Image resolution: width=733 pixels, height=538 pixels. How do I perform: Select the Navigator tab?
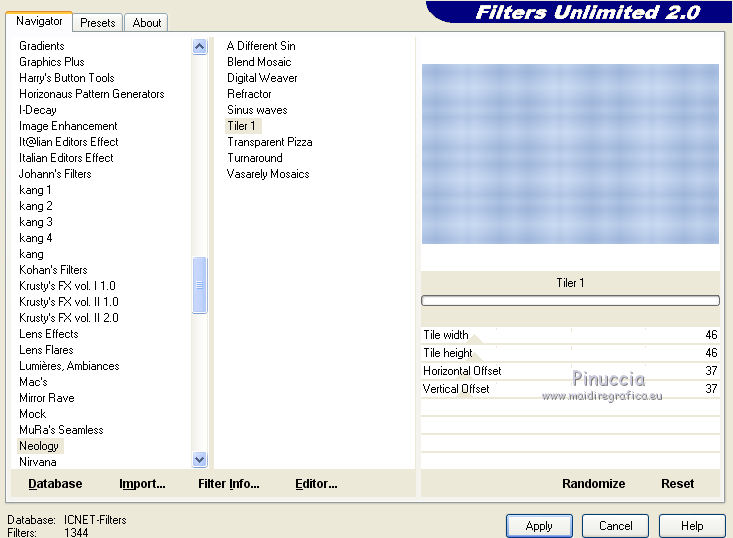[39, 21]
